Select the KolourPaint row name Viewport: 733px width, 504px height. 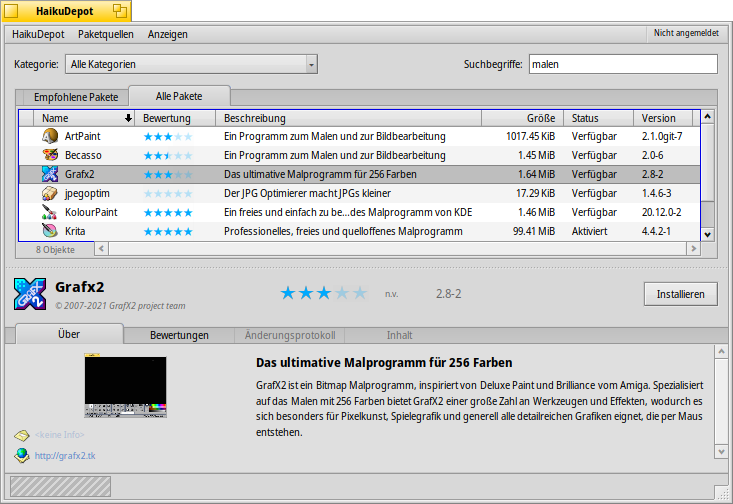point(91,212)
